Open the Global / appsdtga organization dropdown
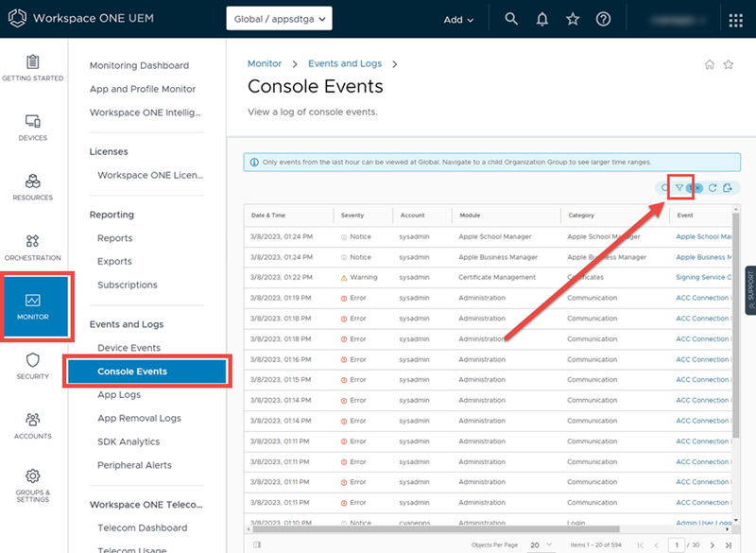 pyautogui.click(x=279, y=18)
